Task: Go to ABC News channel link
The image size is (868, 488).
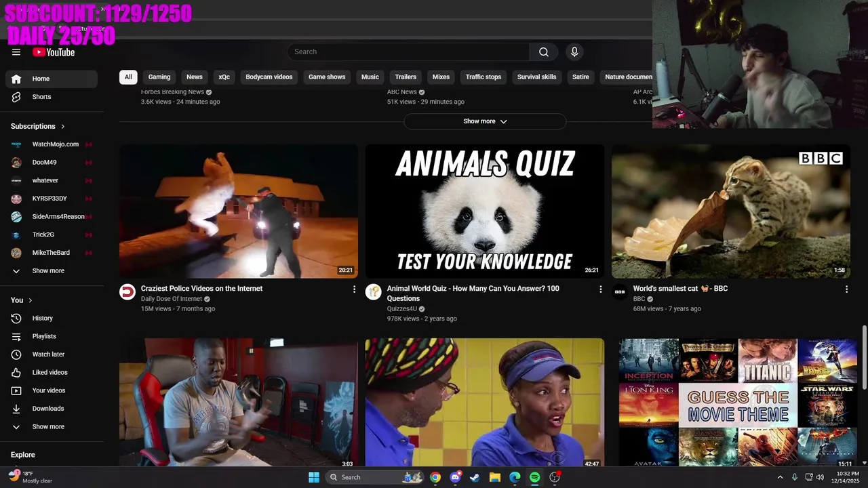Action: point(401,92)
